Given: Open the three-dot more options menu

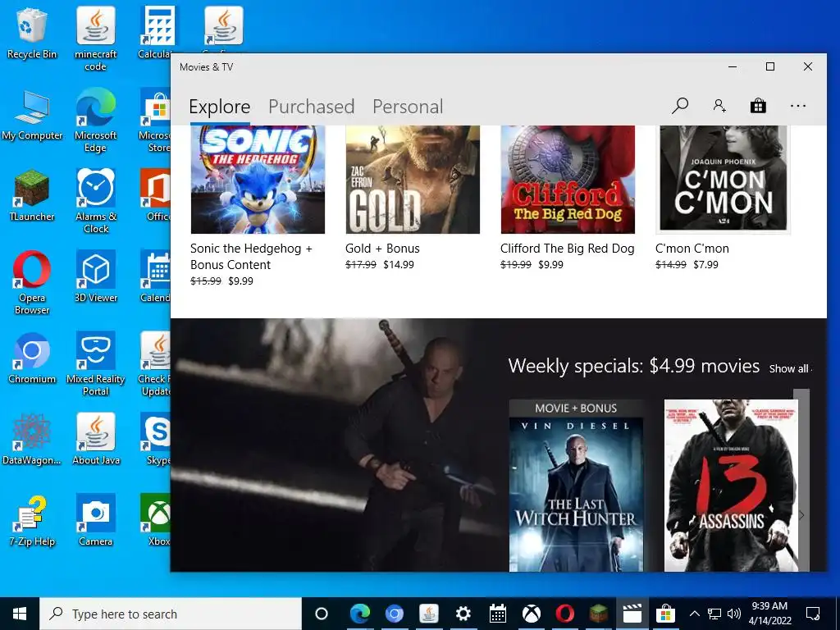Looking at the screenshot, I should point(797,106).
